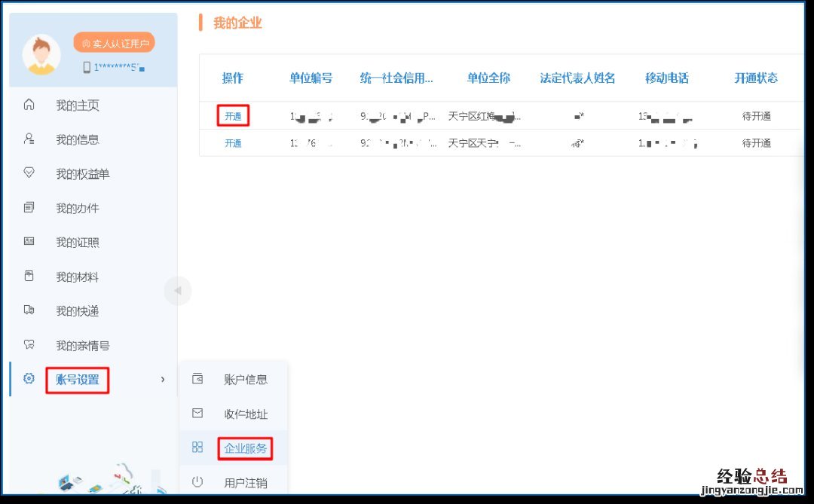Expand the chevron next to 账号设置
Image resolution: width=814 pixels, height=504 pixels.
click(x=163, y=380)
